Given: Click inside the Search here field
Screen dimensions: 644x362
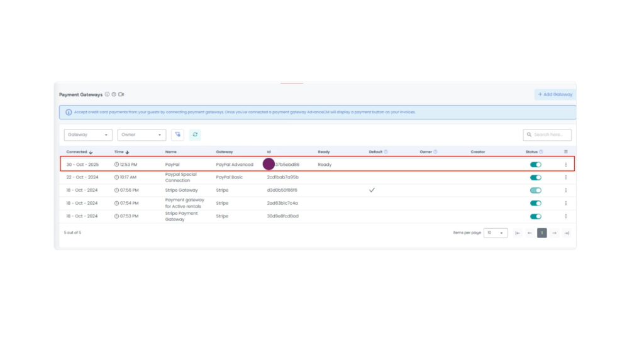Looking at the screenshot, I should (x=547, y=134).
